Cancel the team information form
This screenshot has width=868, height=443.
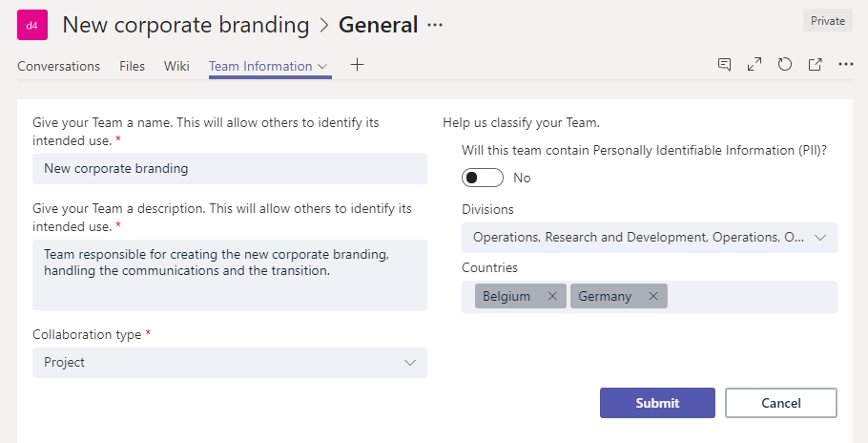780,403
